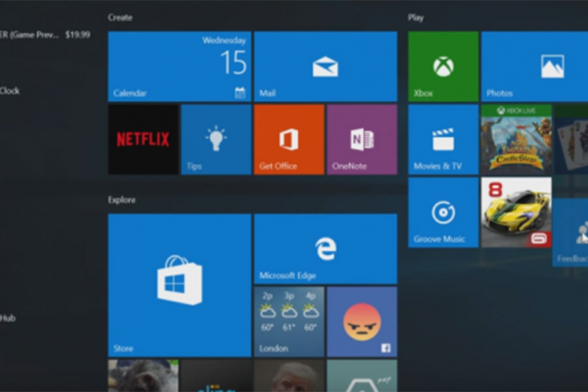Launch the Netflix tile
Image resolution: width=588 pixels, height=392 pixels.
143,140
